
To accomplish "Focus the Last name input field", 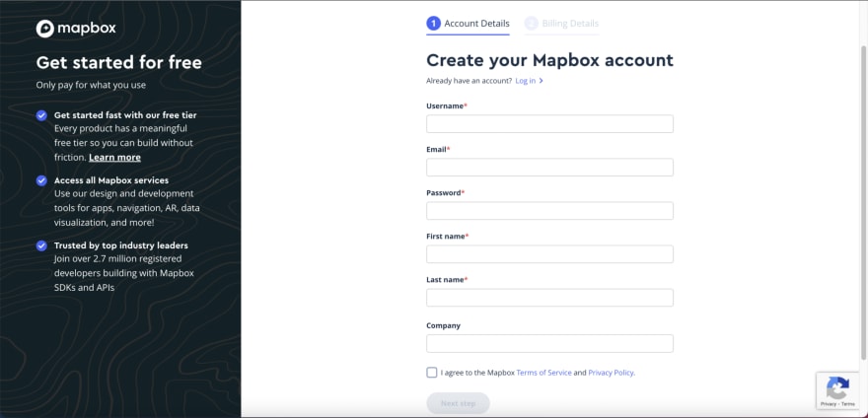I will click(x=549, y=298).
